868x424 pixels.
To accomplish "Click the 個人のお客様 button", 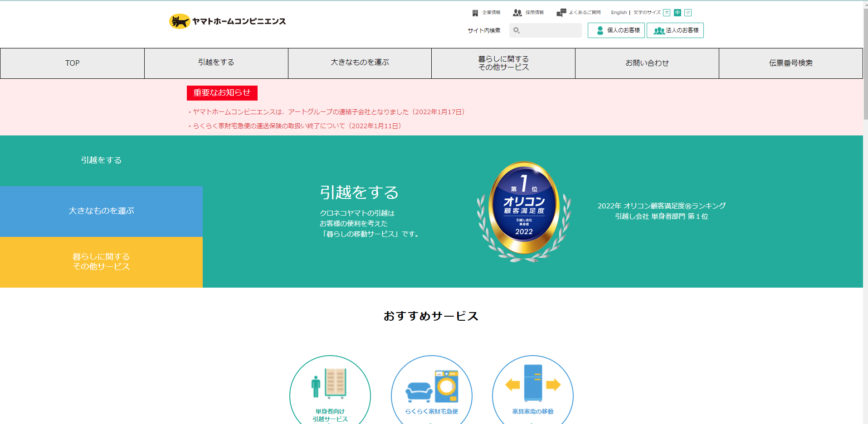I will click(616, 30).
